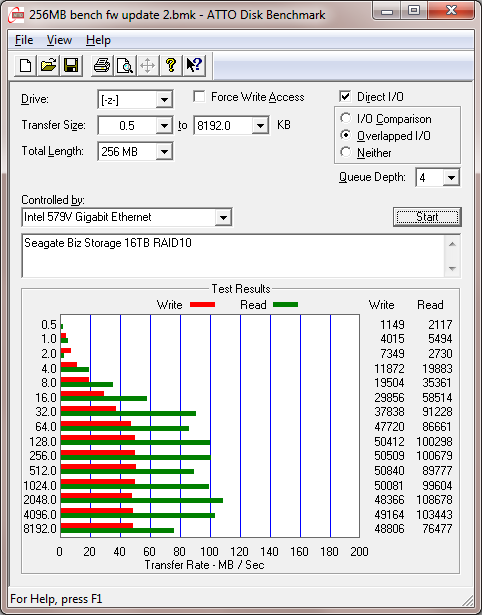Uncheck the Direct I/O checkbox
This screenshot has width=482, height=615.
(345, 96)
